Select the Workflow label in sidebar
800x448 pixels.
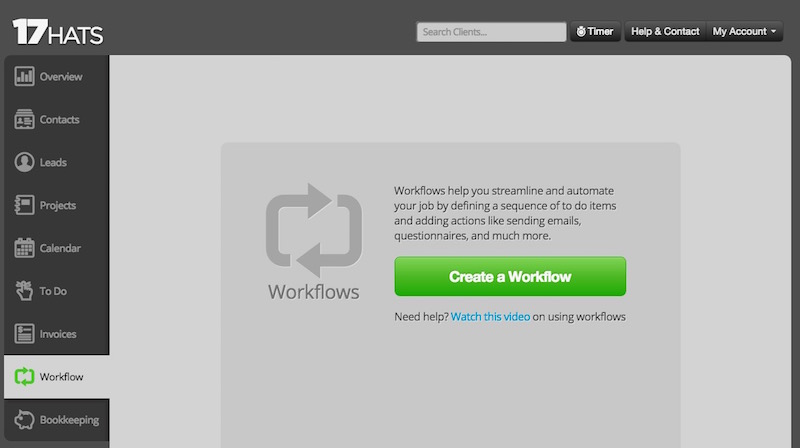[61, 377]
